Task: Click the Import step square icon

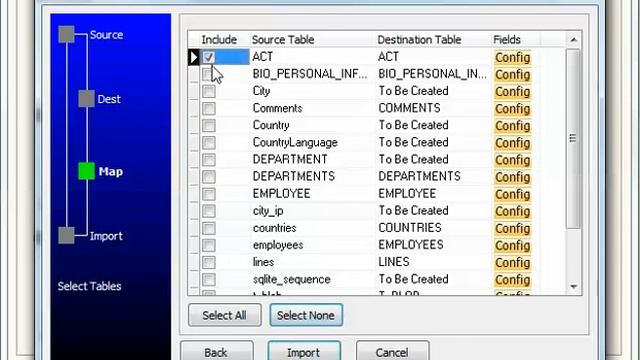Action: coord(67,236)
